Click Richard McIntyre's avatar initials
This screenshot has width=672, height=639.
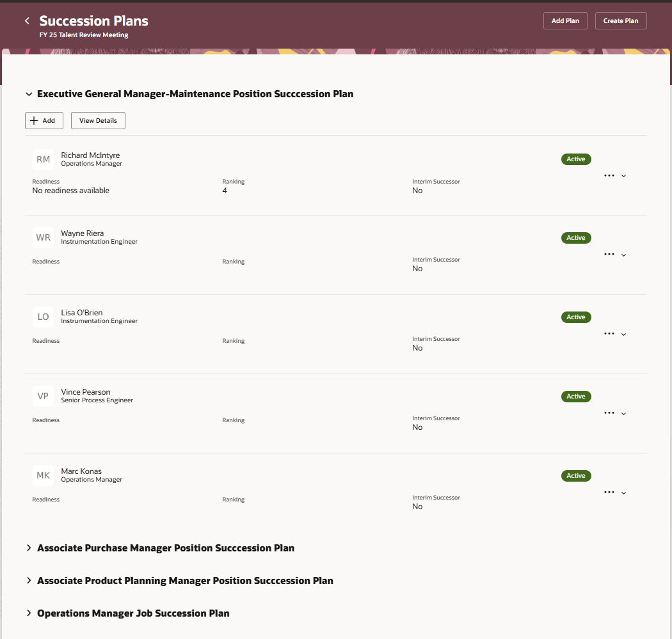pos(43,159)
